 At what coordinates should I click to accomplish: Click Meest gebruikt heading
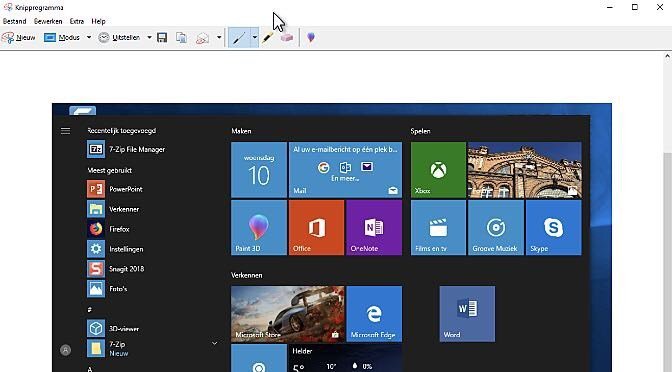point(110,170)
